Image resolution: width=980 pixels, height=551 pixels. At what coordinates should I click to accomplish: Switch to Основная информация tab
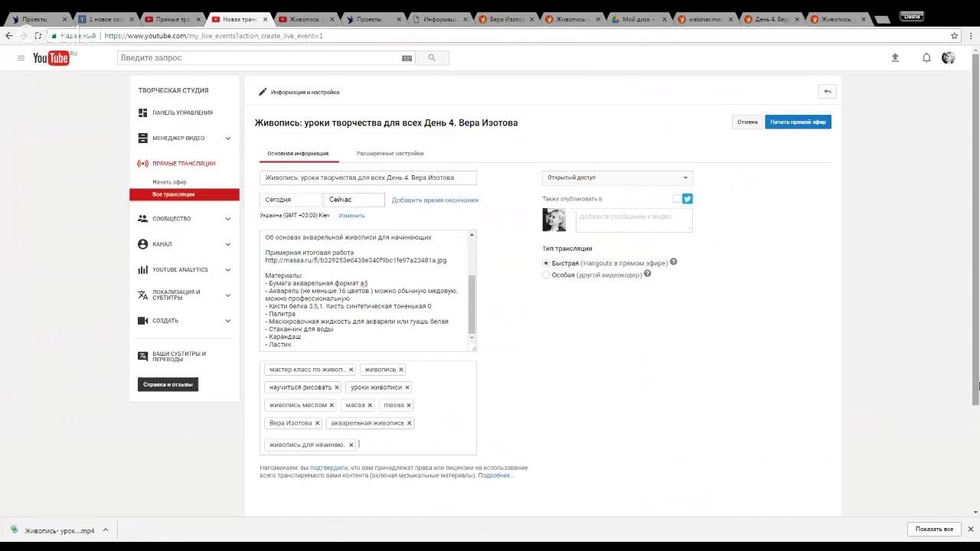[298, 154]
